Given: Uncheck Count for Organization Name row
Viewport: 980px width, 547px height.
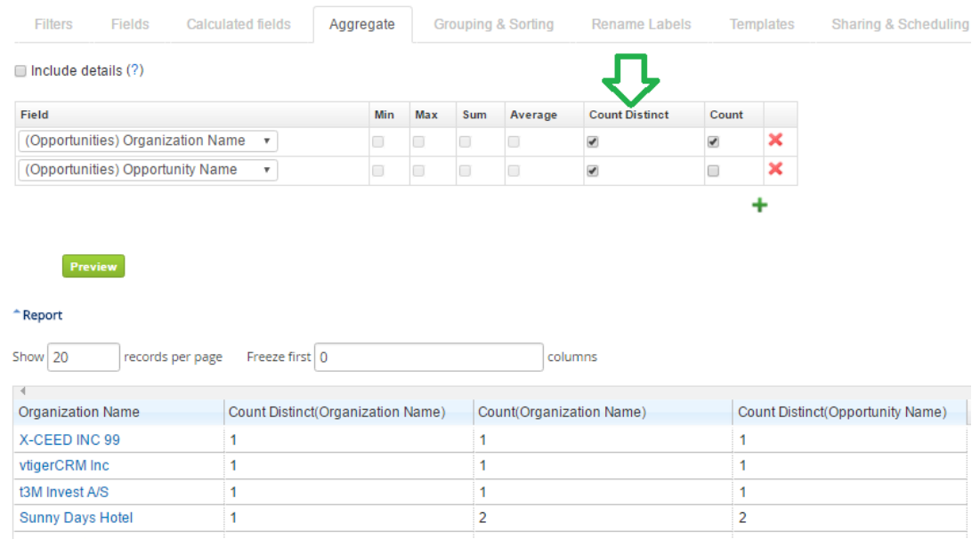Looking at the screenshot, I should (x=713, y=141).
